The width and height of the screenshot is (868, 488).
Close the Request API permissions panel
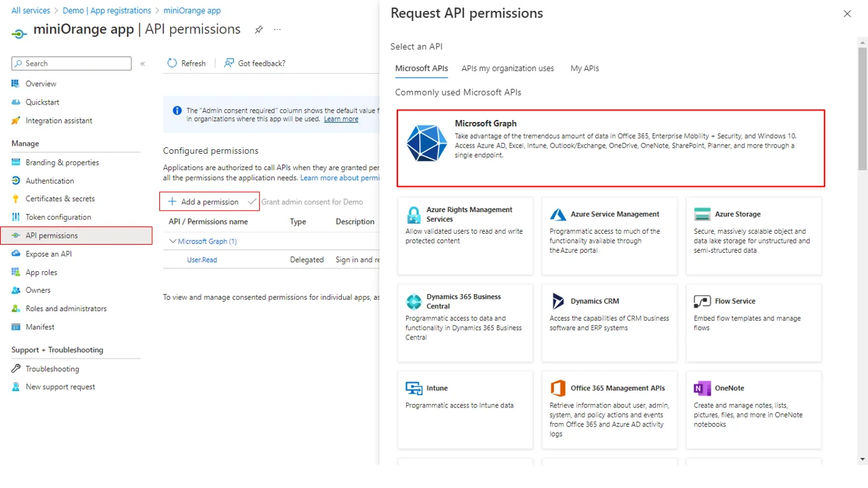[847, 14]
